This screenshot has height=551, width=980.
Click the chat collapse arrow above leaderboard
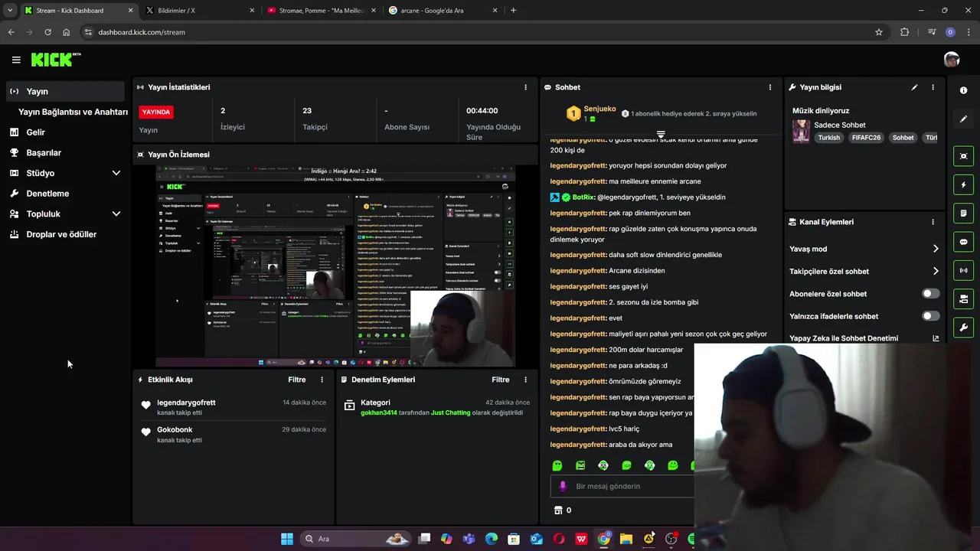(x=661, y=135)
